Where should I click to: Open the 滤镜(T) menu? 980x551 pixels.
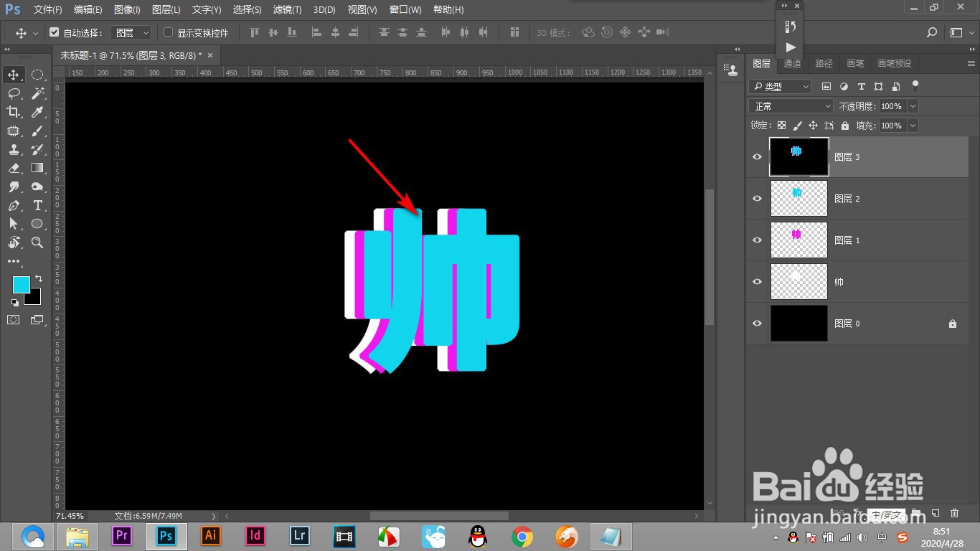pyautogui.click(x=288, y=9)
